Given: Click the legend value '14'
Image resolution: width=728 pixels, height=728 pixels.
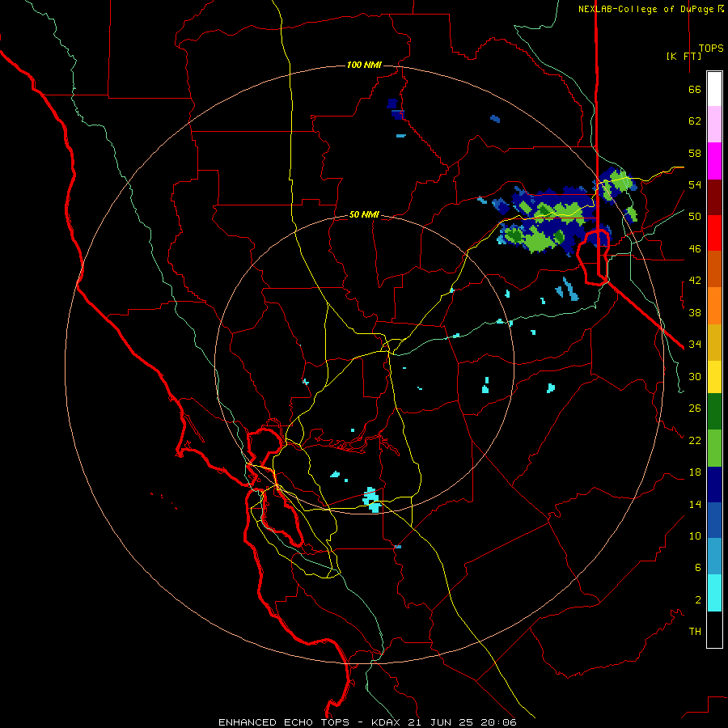Looking at the screenshot, I should click(695, 504).
